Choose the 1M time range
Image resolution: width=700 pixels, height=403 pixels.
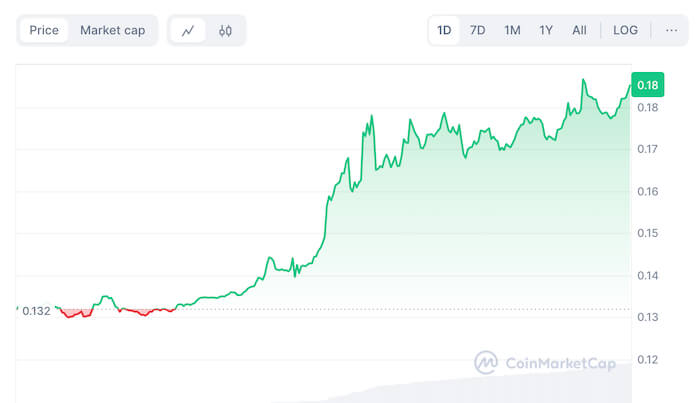click(x=512, y=30)
